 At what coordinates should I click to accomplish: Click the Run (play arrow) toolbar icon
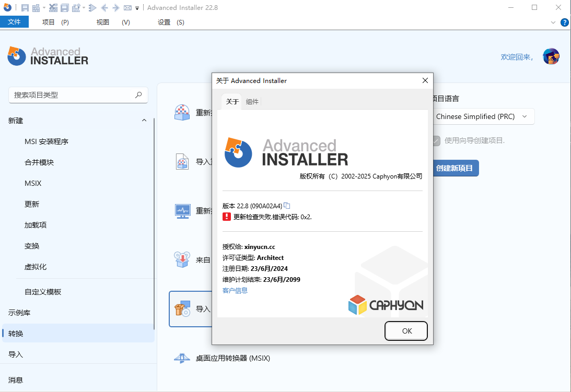pyautogui.click(x=92, y=8)
